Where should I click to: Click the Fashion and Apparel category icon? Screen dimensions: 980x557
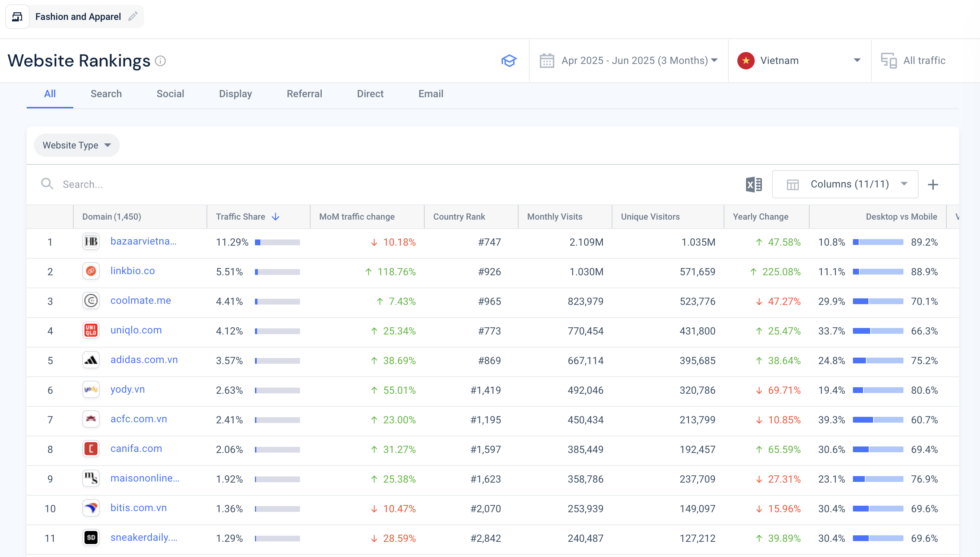pos(17,17)
